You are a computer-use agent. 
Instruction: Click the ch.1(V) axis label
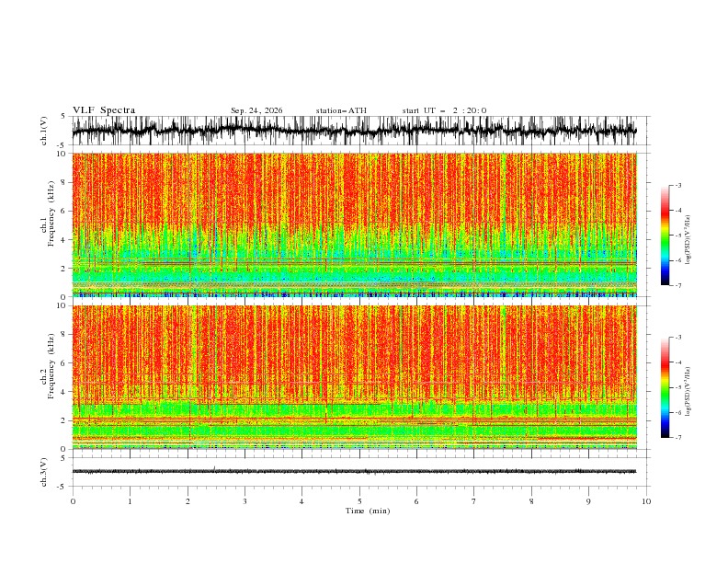tap(44, 131)
